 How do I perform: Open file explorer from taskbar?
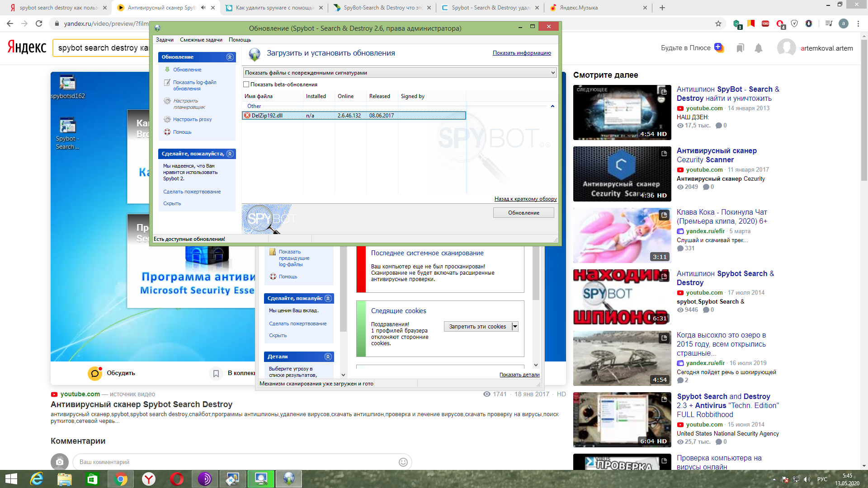point(64,479)
